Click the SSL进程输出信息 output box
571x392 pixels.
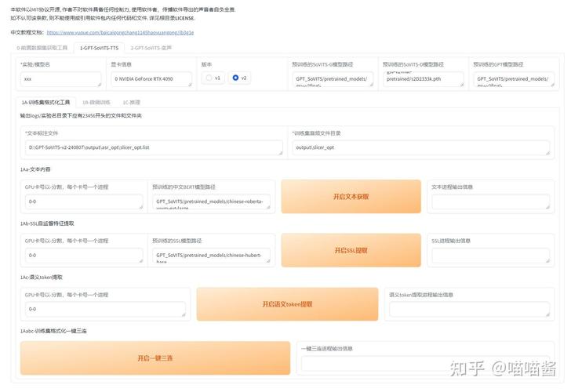coord(490,256)
